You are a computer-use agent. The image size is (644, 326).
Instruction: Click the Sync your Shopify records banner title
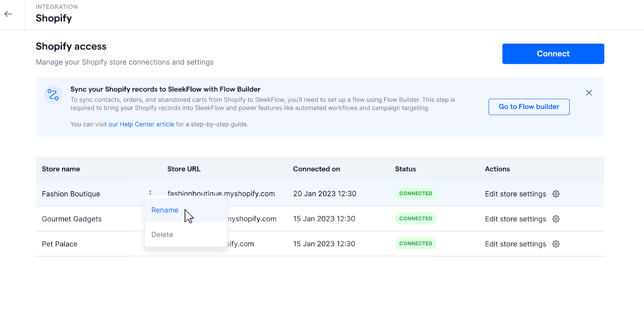coord(165,89)
